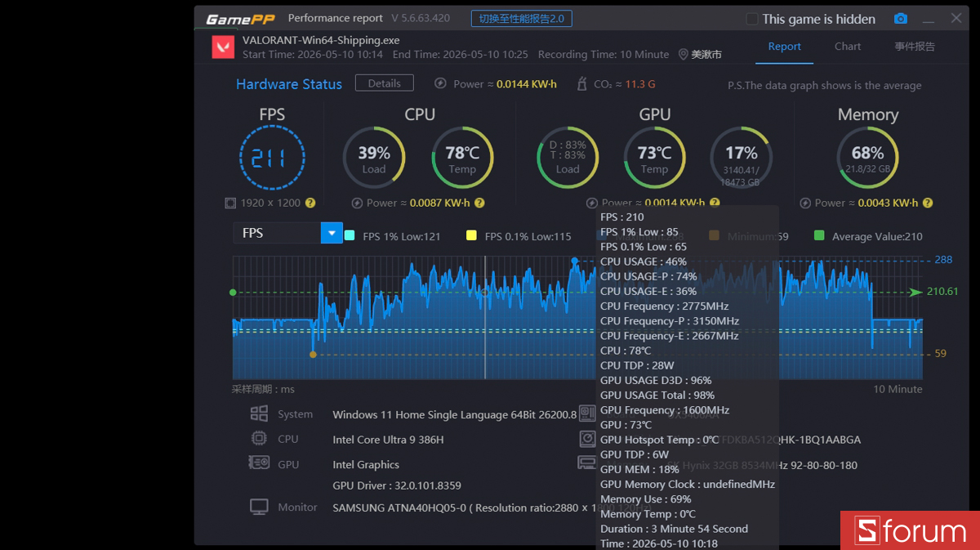Click the GPU 73℃ Temp gauge
The width and height of the screenshot is (980, 550).
tap(654, 158)
